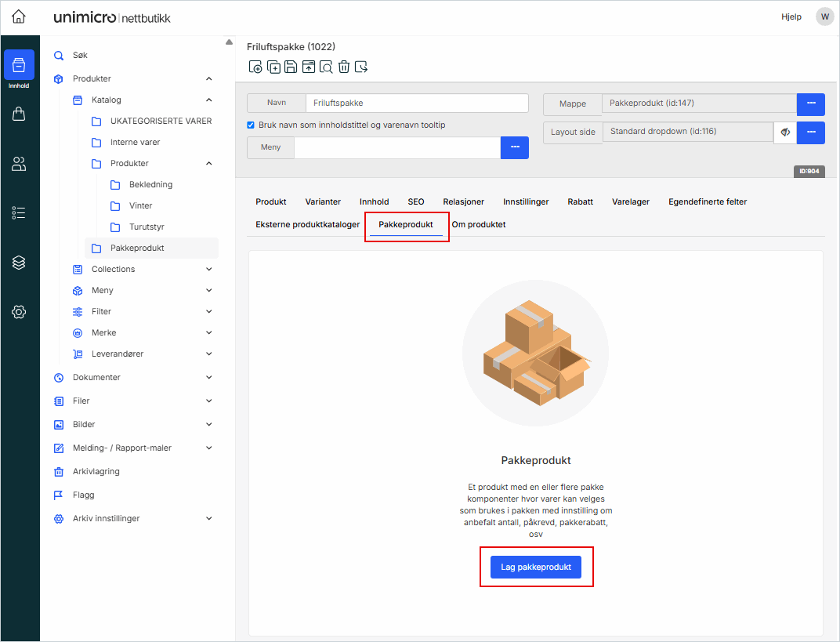The image size is (840, 642).
Task: Delete the product using the trash icon
Action: (343, 67)
